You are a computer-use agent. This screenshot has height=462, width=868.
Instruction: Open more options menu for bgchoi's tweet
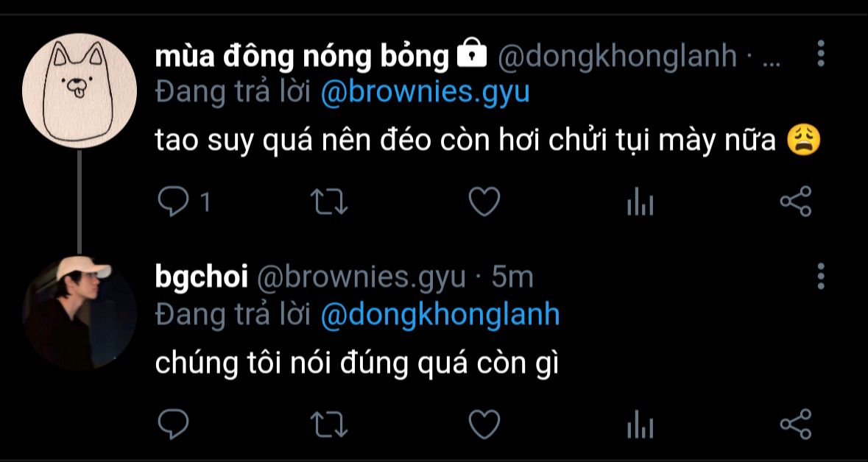pos(821,276)
